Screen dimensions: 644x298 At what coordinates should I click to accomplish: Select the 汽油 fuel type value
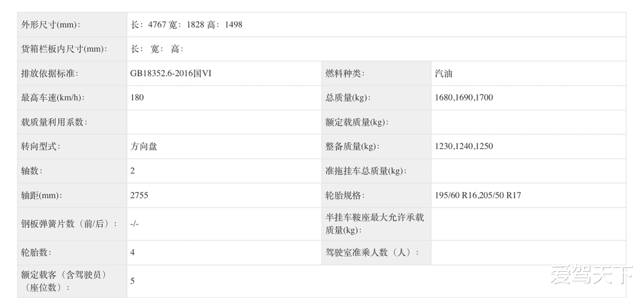click(443, 74)
